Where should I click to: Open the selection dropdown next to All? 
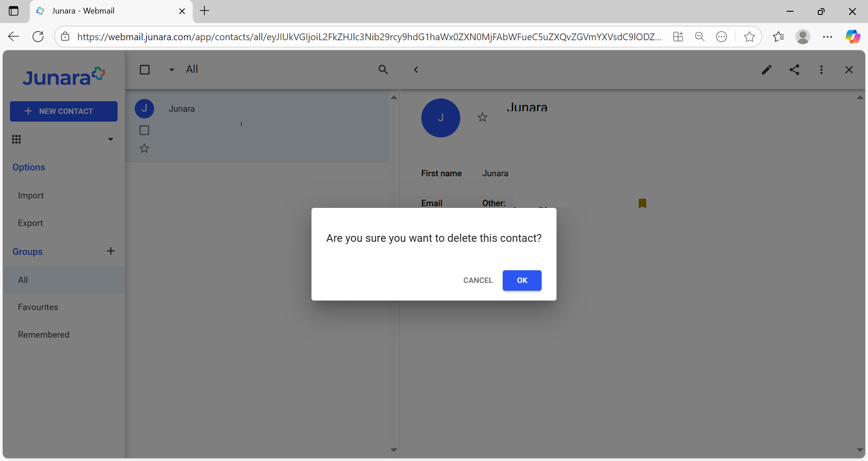[x=171, y=70]
